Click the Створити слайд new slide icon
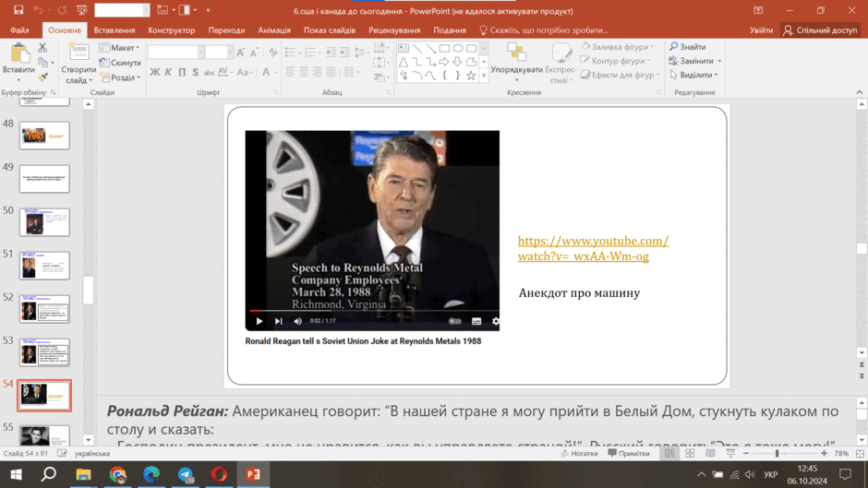Image resolution: width=868 pixels, height=488 pixels. click(78, 54)
